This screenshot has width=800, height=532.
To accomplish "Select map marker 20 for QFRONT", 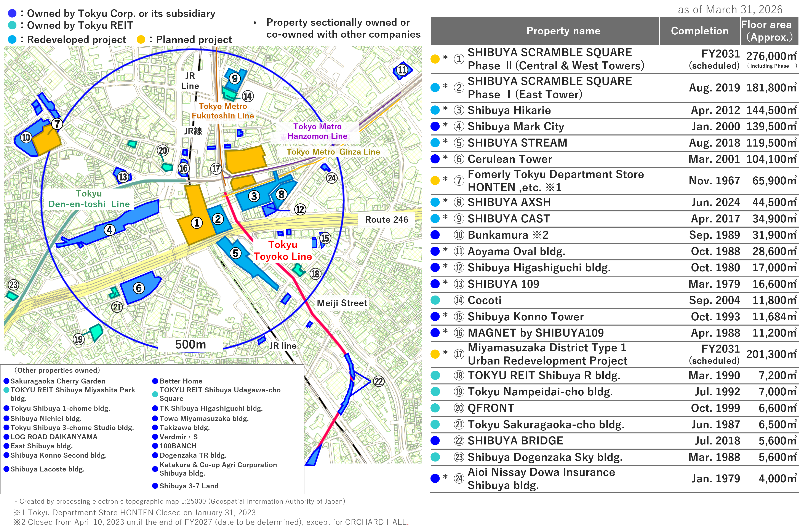I will (163, 150).
